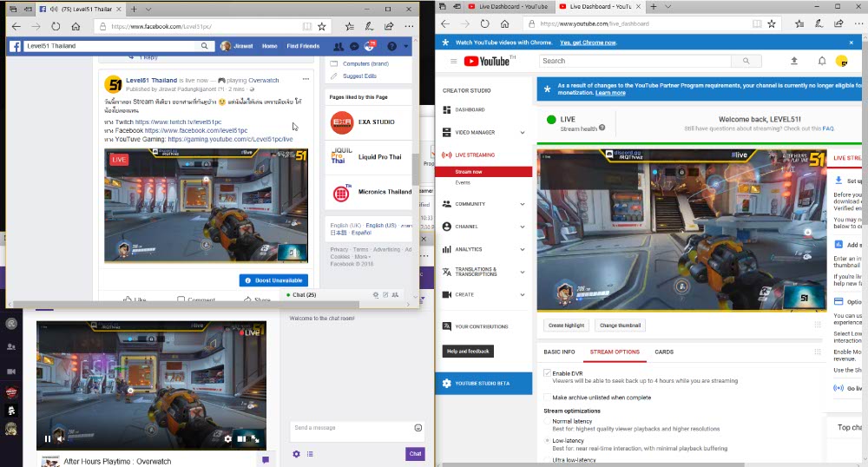Click the emoticon picker in chat box
868x467 pixels.
[x=418, y=428]
